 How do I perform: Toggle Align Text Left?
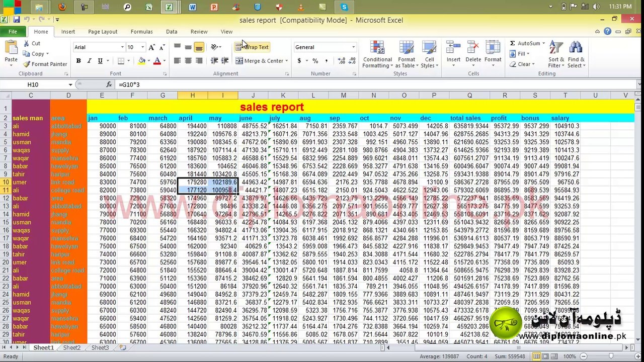pos(177,61)
